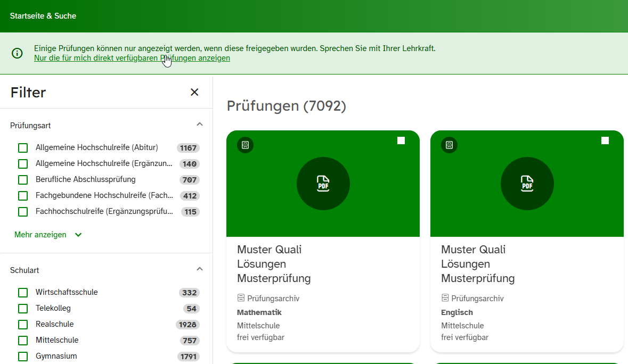Click PDF icon on the Englisch exam card

tap(527, 184)
